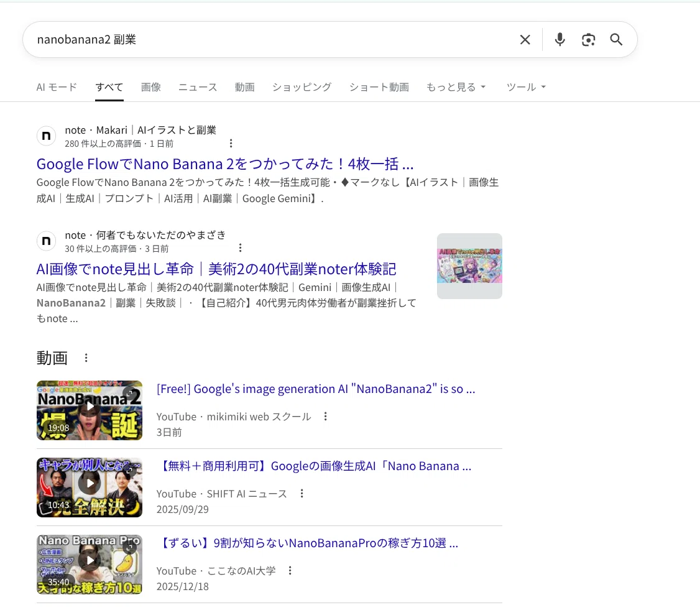
Task: Switch to the 動画 tab
Action: click(x=245, y=87)
